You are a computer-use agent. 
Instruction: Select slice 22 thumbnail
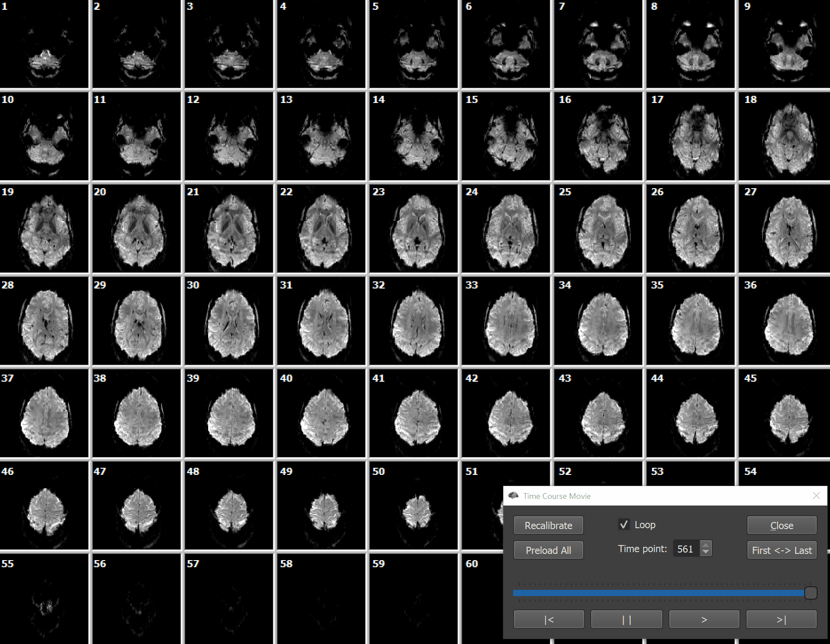(321, 229)
